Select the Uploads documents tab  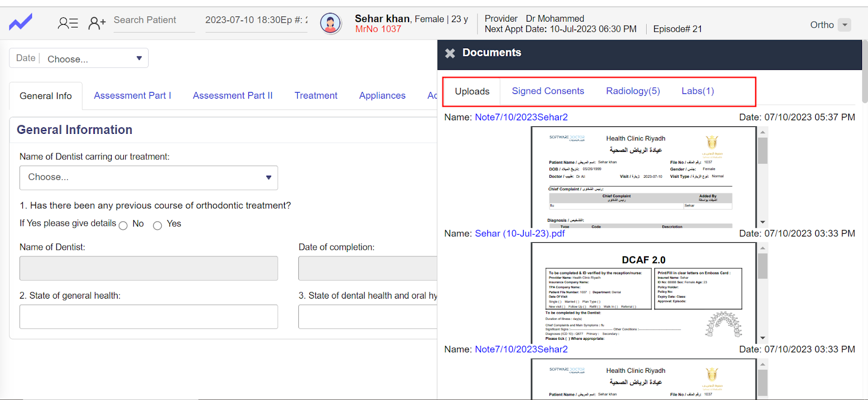tap(472, 92)
